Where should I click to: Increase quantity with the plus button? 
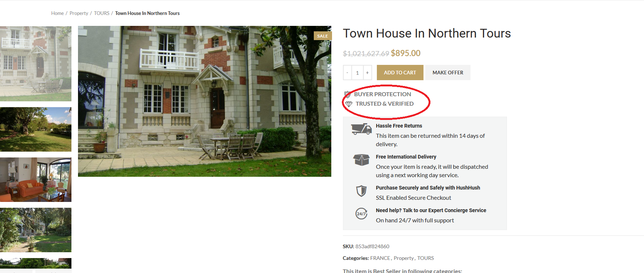[367, 73]
